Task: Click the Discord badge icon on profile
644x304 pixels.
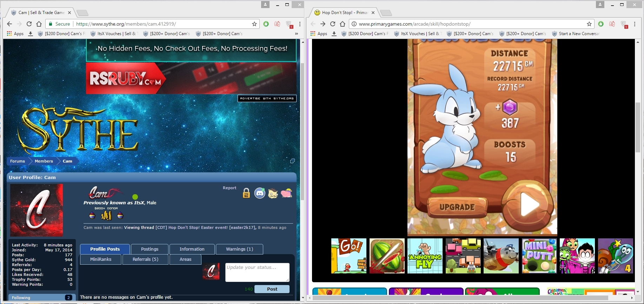Action: (260, 193)
